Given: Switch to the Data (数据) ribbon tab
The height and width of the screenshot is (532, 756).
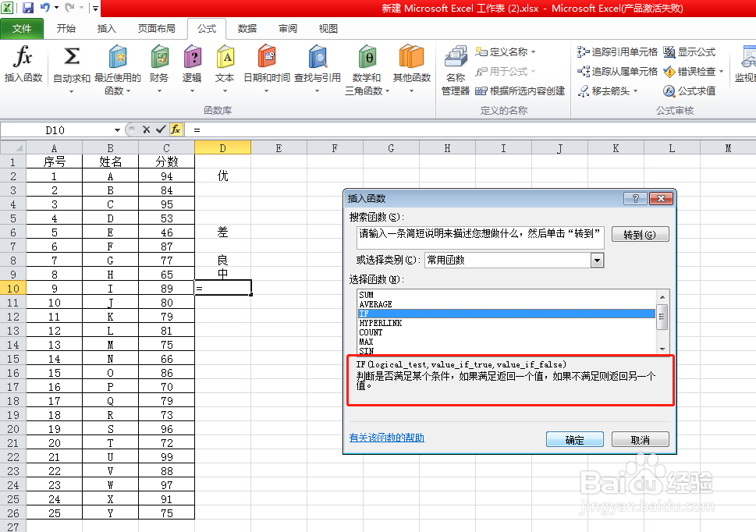Looking at the screenshot, I should pos(247,28).
